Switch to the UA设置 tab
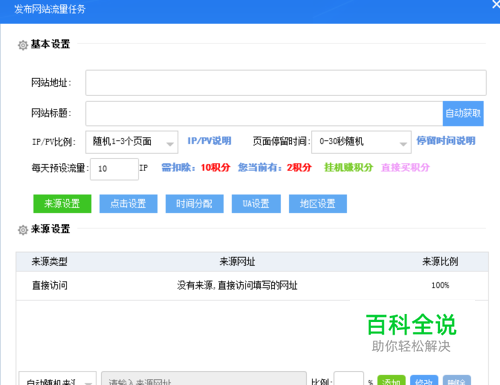The image size is (500, 385). [256, 204]
